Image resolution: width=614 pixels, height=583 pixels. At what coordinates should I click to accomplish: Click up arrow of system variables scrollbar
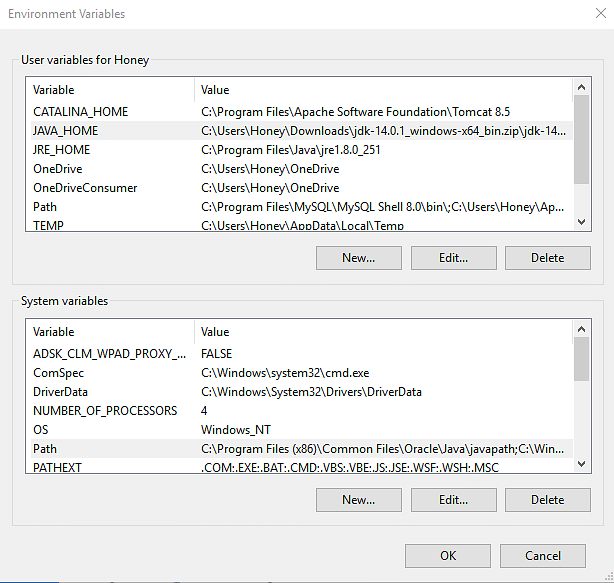581,329
